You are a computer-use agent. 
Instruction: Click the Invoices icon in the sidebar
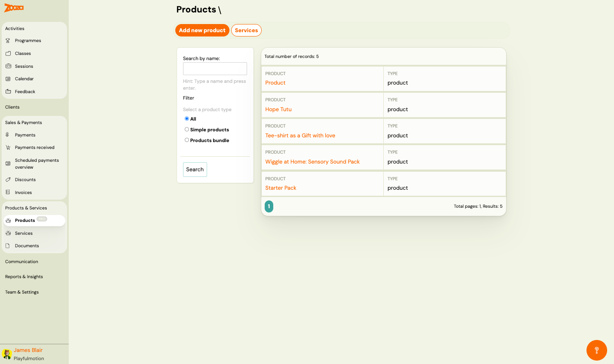pos(8,192)
